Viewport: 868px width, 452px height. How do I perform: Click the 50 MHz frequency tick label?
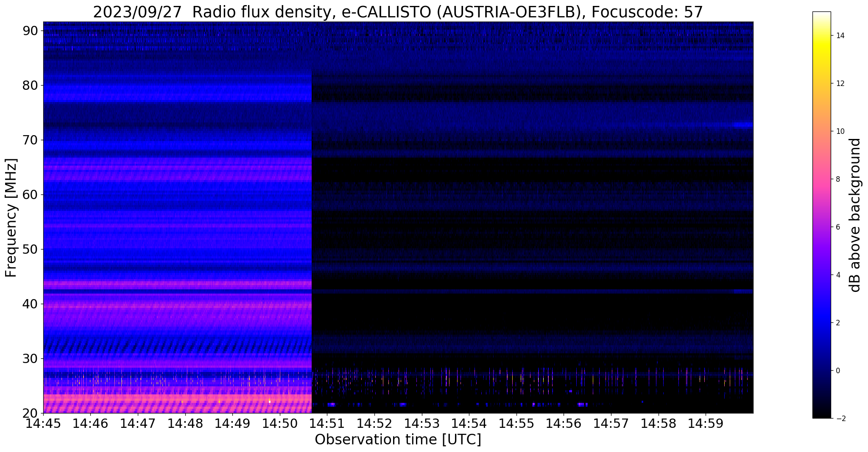click(30, 249)
